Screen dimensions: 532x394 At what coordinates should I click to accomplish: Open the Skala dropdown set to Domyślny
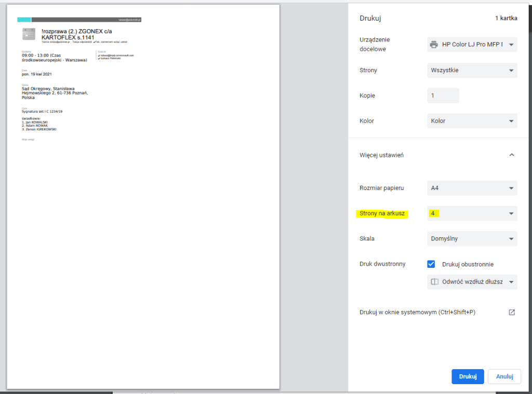(x=472, y=239)
